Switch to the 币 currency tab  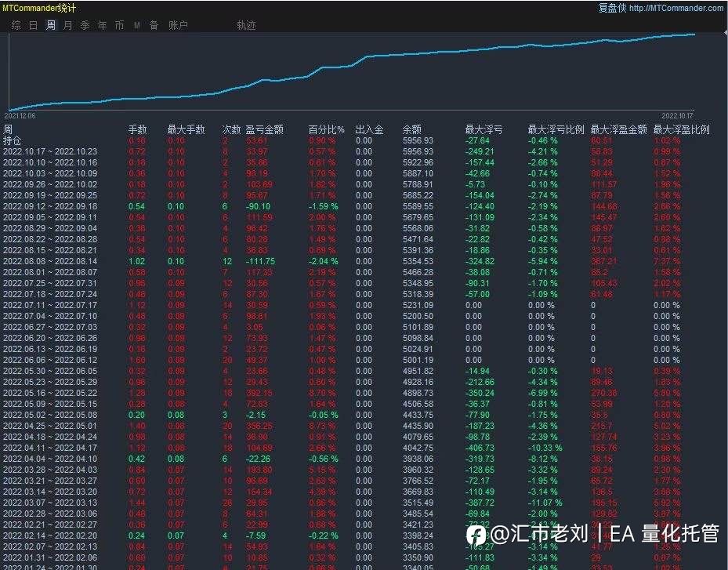[119, 25]
